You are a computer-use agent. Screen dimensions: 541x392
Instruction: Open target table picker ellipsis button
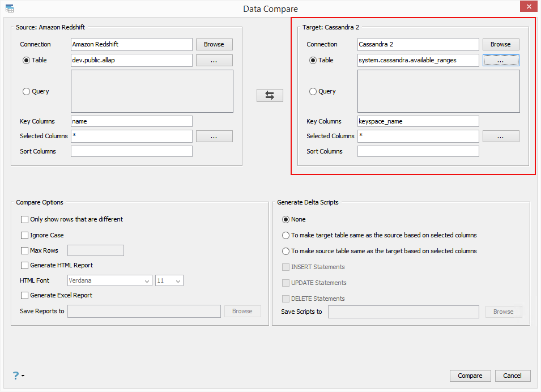501,60
